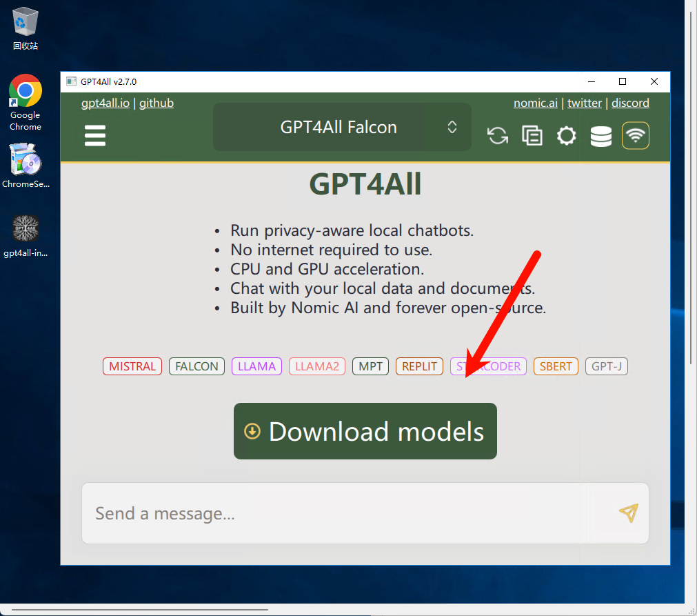Open the discord link
Screen dimensions: 697x616
[x=630, y=103]
